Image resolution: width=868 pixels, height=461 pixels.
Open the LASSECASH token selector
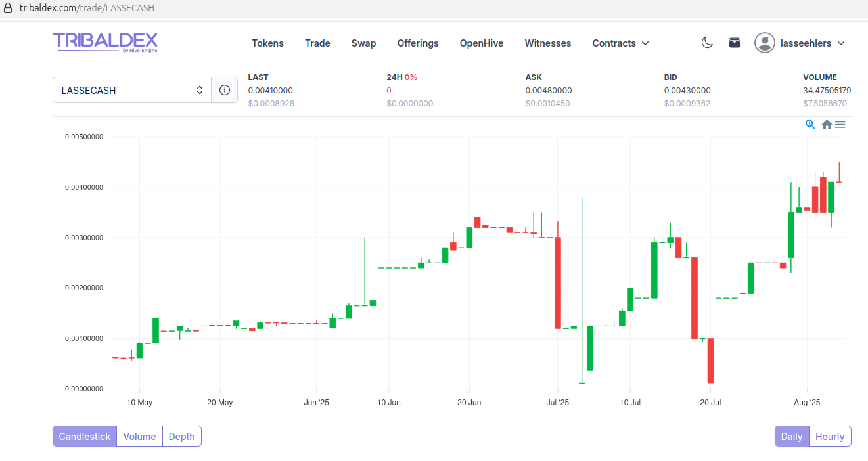(132, 90)
